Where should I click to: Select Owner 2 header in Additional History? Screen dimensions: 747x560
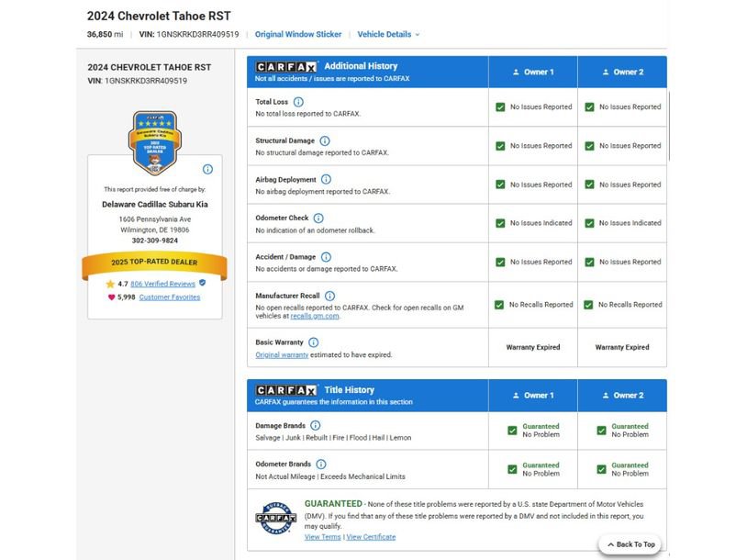pos(623,72)
